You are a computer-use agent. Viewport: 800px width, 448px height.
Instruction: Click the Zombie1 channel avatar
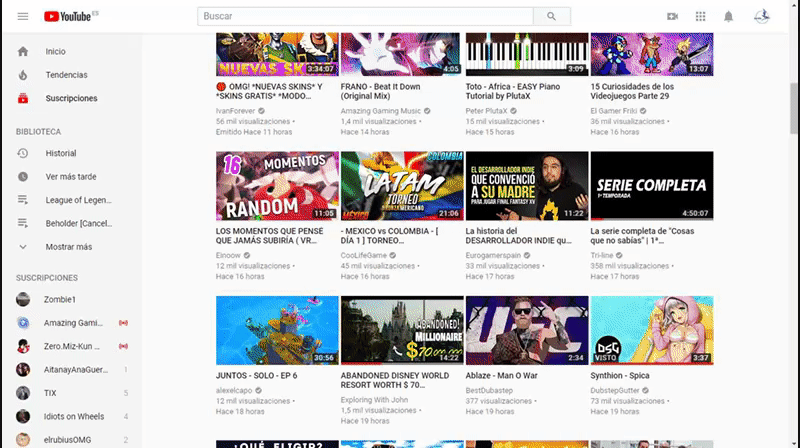coord(23,300)
